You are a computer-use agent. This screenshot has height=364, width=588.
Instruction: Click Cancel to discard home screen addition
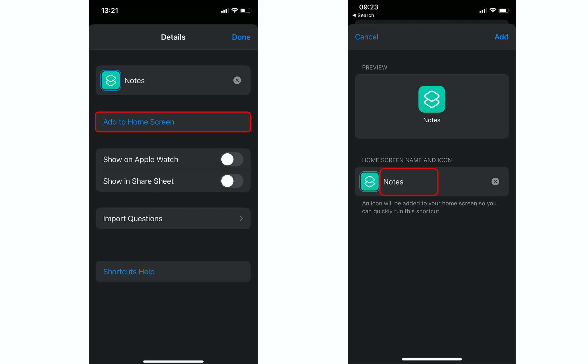pyautogui.click(x=367, y=37)
